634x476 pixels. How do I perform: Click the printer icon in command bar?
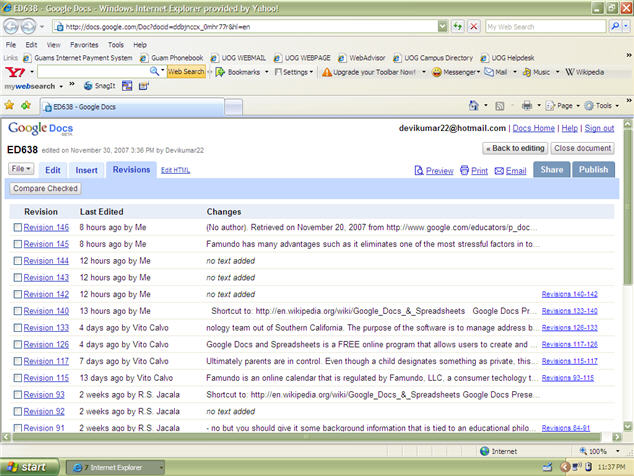[527, 106]
